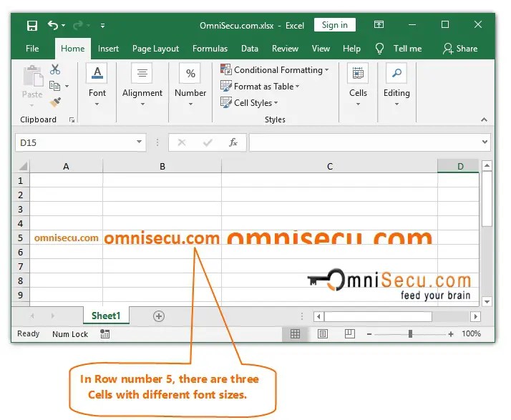Select cell A5 with small omnisecu.com
This screenshot has height=420, width=511.
click(x=66, y=238)
